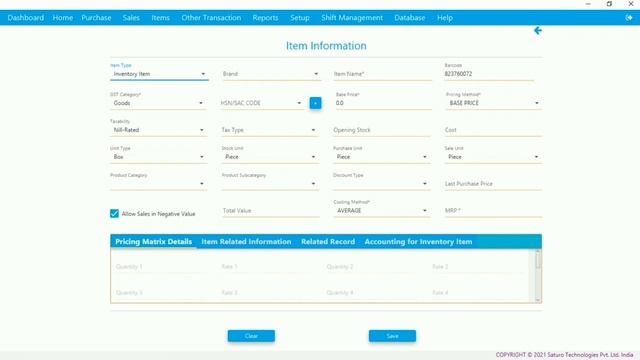Expand the Product Subcategory dropdown
Image resolution: width=640 pixels, height=360 pixels.
point(270,184)
